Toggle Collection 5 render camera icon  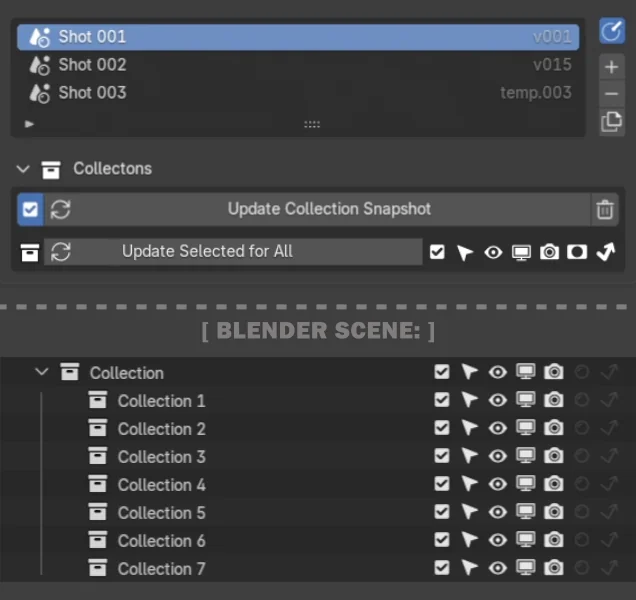[554, 512]
